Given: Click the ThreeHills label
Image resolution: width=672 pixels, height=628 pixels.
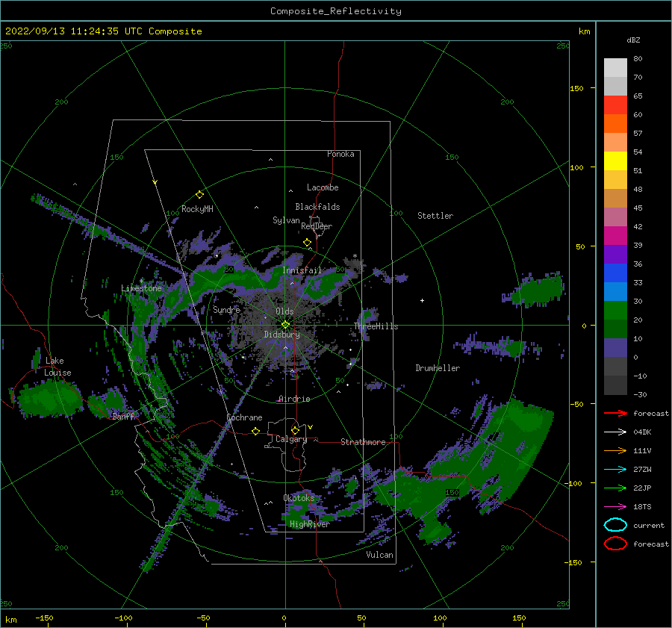Looking at the screenshot, I should pos(376,326).
